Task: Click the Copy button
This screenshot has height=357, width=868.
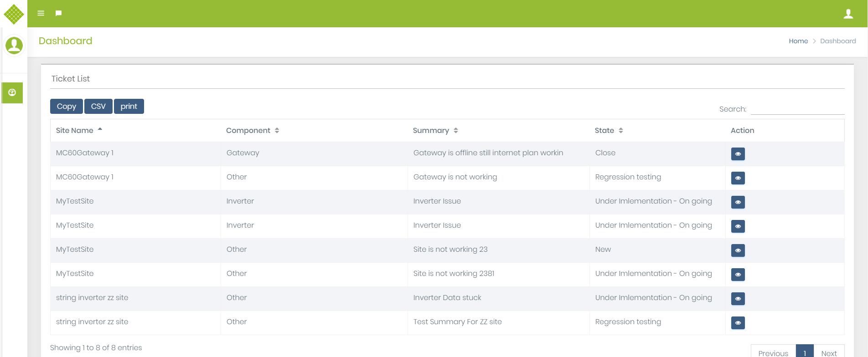Action: (67, 107)
